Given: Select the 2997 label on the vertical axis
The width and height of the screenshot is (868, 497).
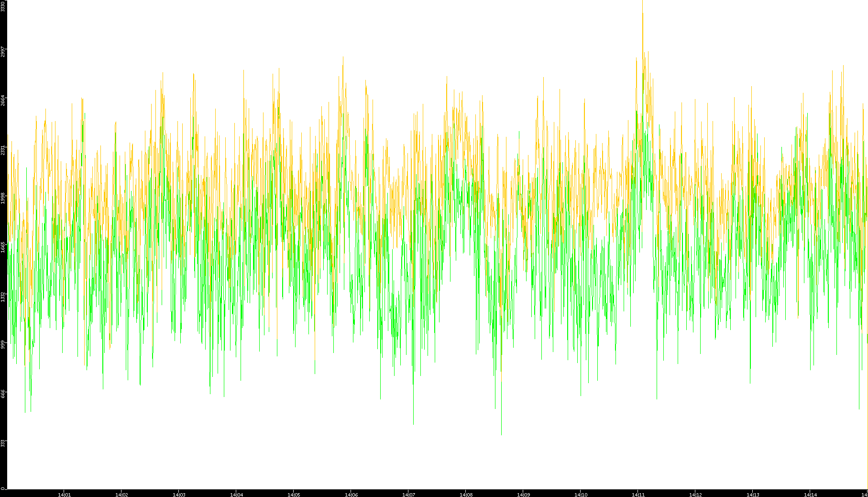Looking at the screenshot, I should pos(3,52).
